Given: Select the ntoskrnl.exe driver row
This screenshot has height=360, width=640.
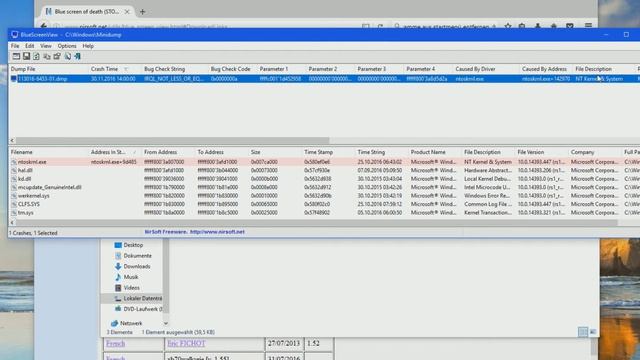Looking at the screenshot, I should [324, 162].
